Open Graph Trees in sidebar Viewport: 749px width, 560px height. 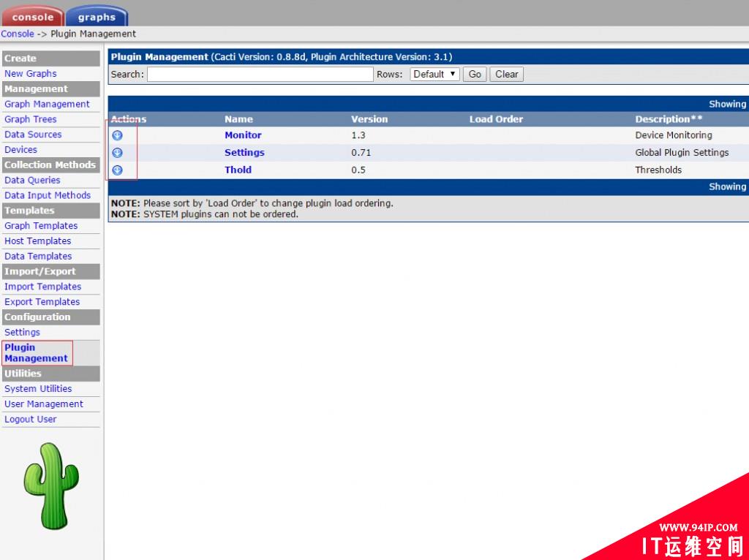(31, 119)
